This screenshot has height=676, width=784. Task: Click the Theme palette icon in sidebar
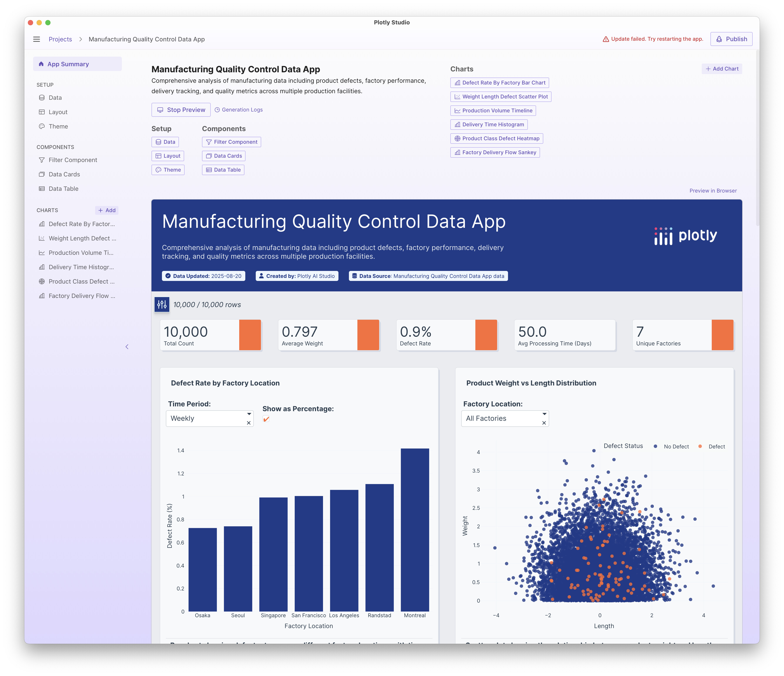42,126
